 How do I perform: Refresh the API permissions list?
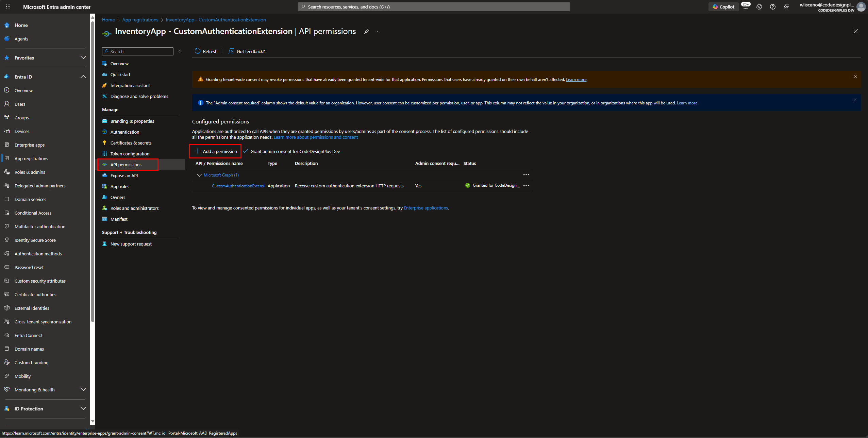pyautogui.click(x=206, y=51)
